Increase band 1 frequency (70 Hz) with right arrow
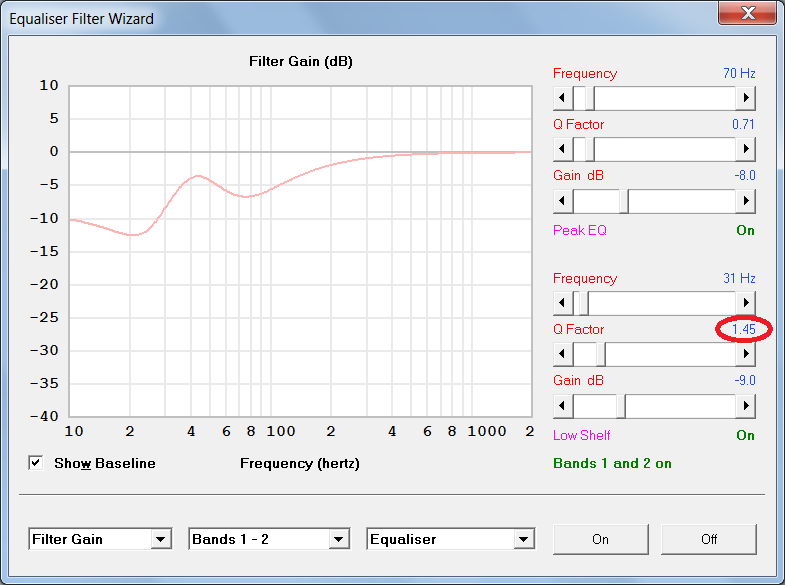Image resolution: width=785 pixels, height=585 pixels. (x=745, y=98)
